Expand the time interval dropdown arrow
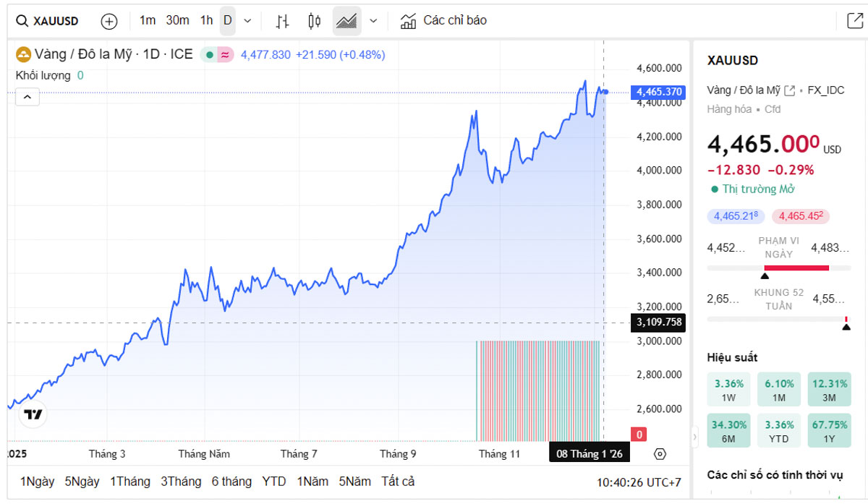 [247, 21]
